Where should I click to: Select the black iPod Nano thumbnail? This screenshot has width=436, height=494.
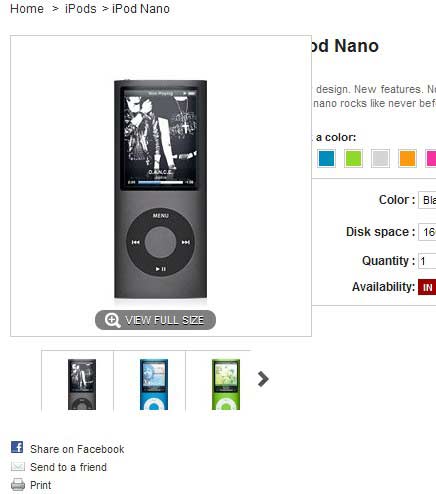82,384
